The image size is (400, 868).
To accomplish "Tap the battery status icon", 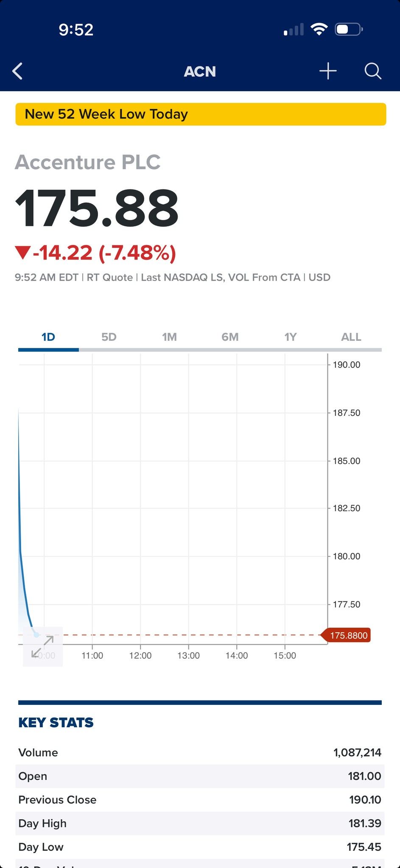I will point(349,29).
